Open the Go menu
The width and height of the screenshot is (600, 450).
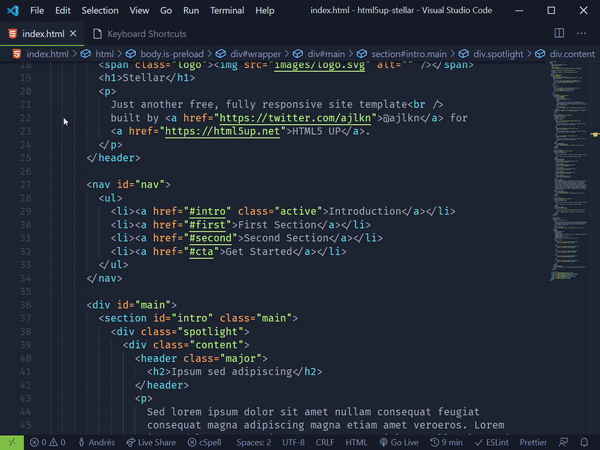(166, 10)
